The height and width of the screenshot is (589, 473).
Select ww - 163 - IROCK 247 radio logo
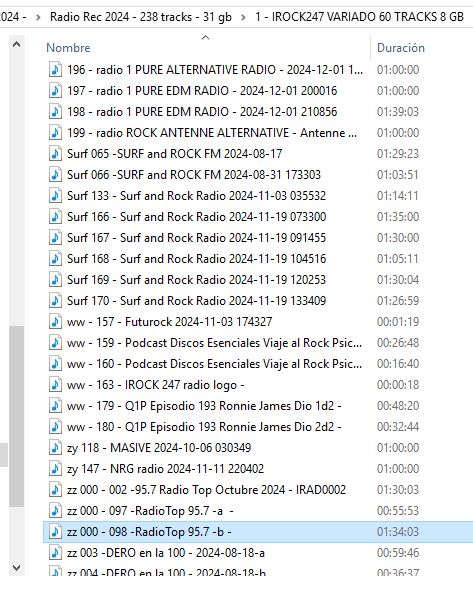click(156, 385)
